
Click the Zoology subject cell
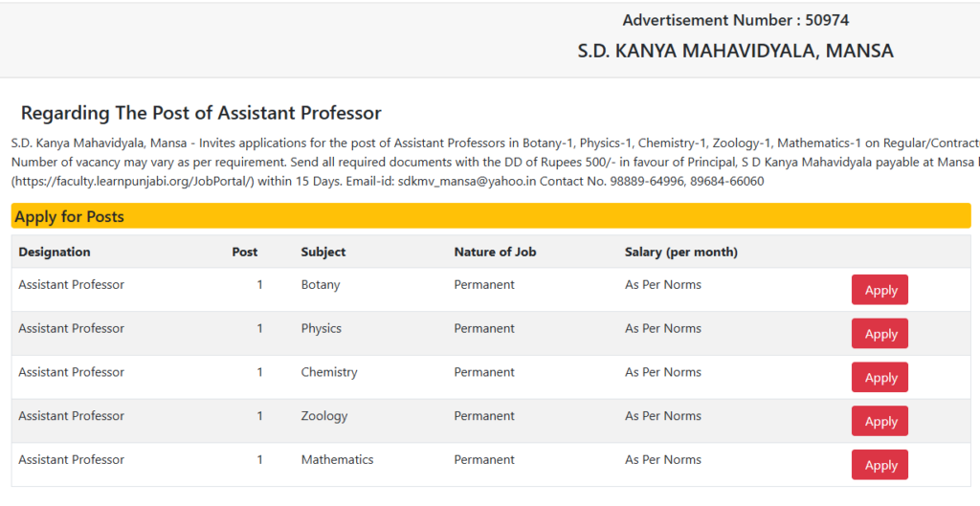pyautogui.click(x=324, y=416)
